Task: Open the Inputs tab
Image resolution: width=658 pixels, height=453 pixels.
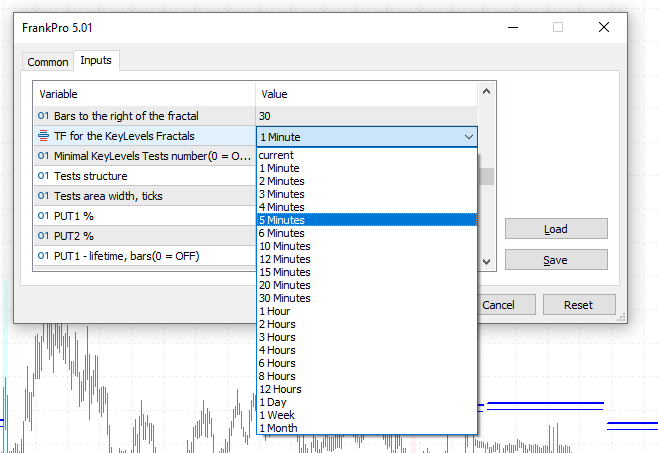Action: [x=96, y=61]
